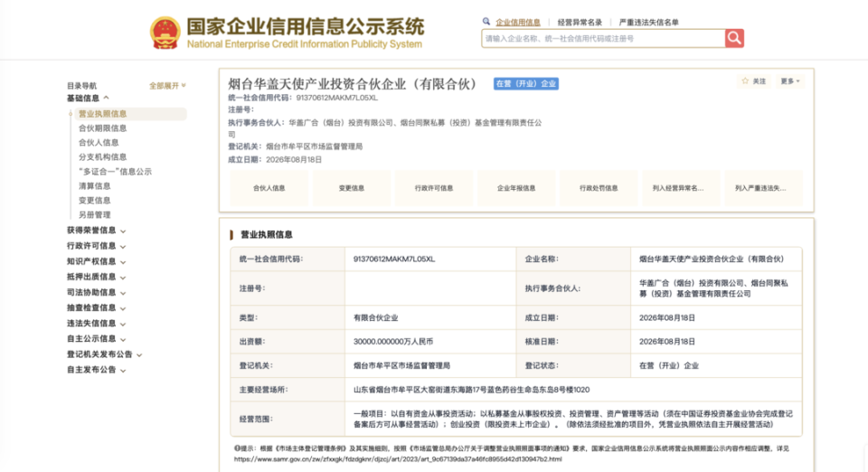Switch to 企业信用信息 search tab
Viewport: 868px width, 472px height.
[517, 22]
